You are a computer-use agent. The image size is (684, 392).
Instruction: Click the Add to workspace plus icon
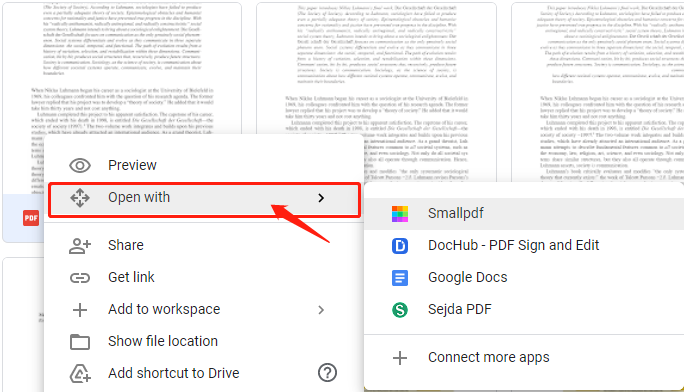pos(80,310)
